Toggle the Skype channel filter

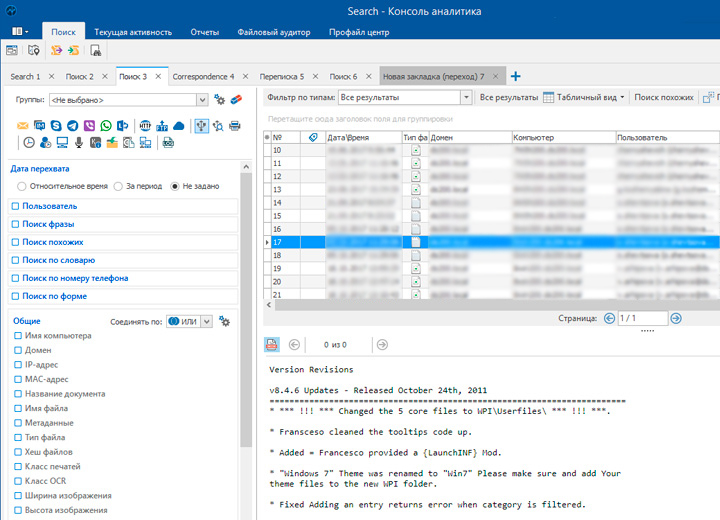pos(56,125)
